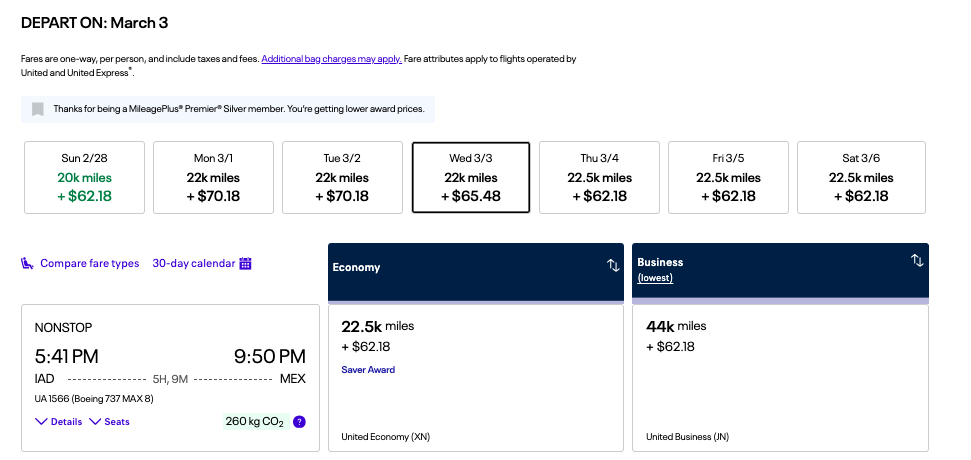This screenshot has height=460, width=971.
Task: Select the Mon 3/1 date tab
Action: point(213,177)
